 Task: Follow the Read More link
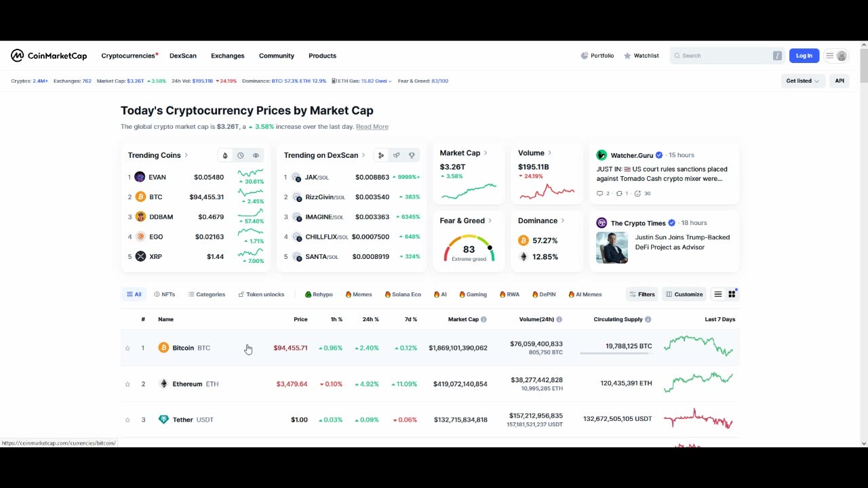click(x=372, y=127)
